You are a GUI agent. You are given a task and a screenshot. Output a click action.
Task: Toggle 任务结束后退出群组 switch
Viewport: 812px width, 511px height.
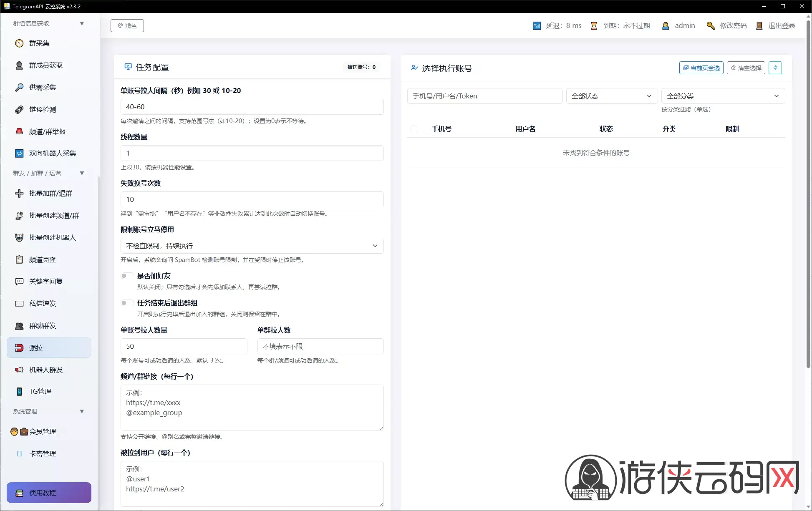tap(126, 303)
